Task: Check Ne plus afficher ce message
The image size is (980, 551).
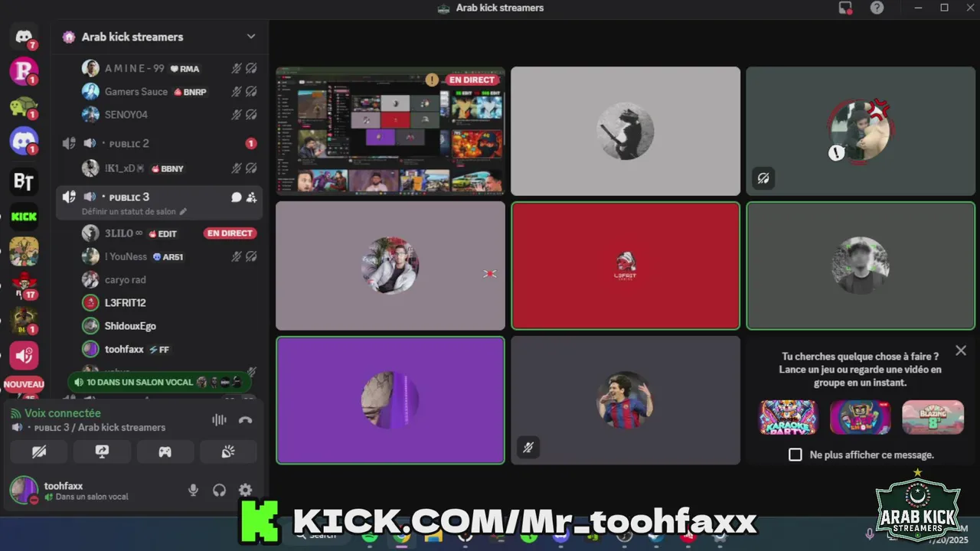Action: pos(795,455)
